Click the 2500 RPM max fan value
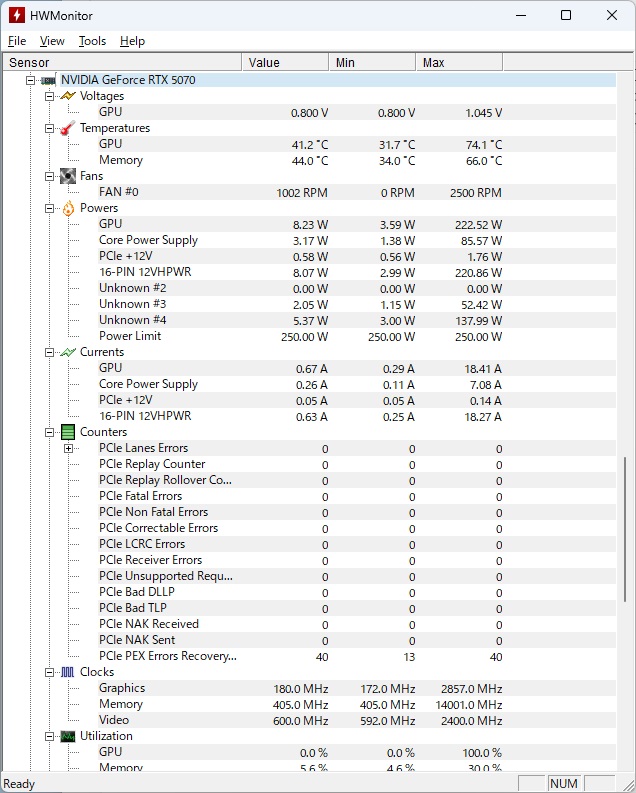The image size is (636, 793). pos(476,193)
